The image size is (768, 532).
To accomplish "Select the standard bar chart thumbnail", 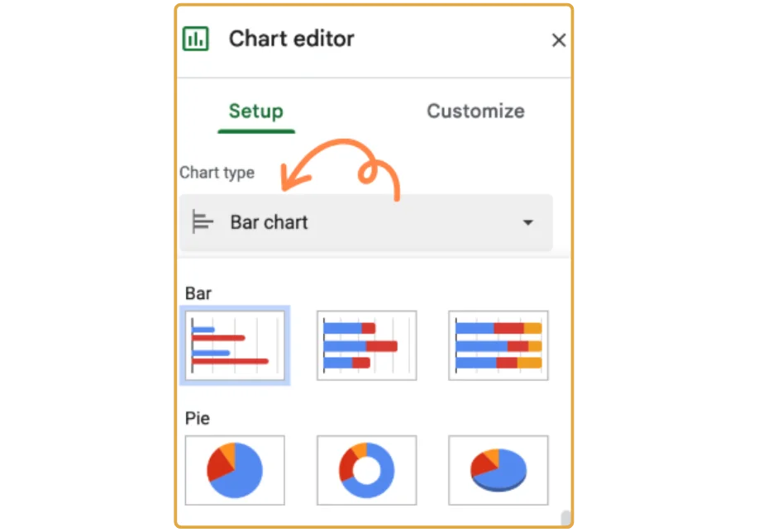I will tap(235, 345).
